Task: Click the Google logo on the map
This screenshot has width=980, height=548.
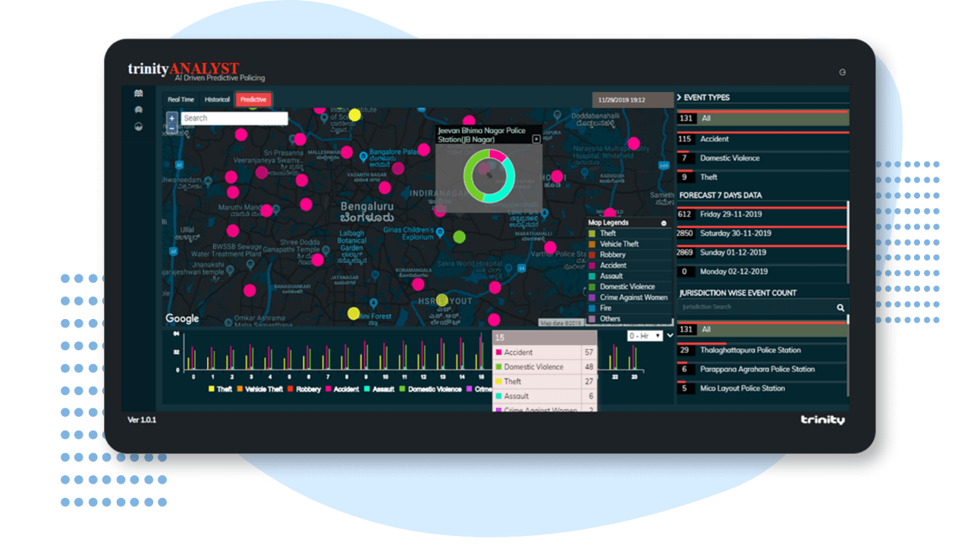Action: [182, 318]
